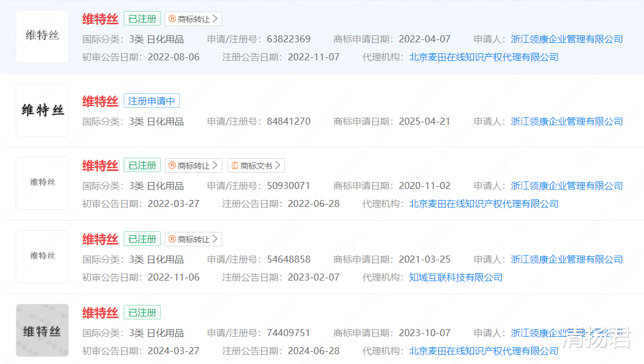This screenshot has height=364, width=644.
Task: Open agency 北京麦田在线知识产权代理有限公司 in record 63822369
Action: (484, 57)
